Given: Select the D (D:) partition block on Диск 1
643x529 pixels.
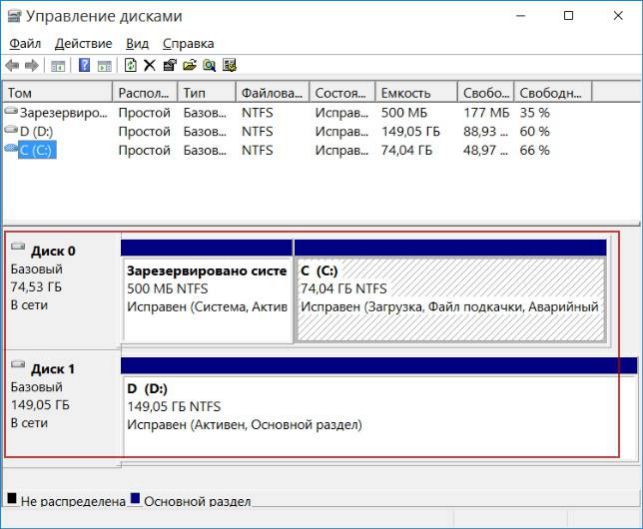Looking at the screenshot, I should click(379, 407).
